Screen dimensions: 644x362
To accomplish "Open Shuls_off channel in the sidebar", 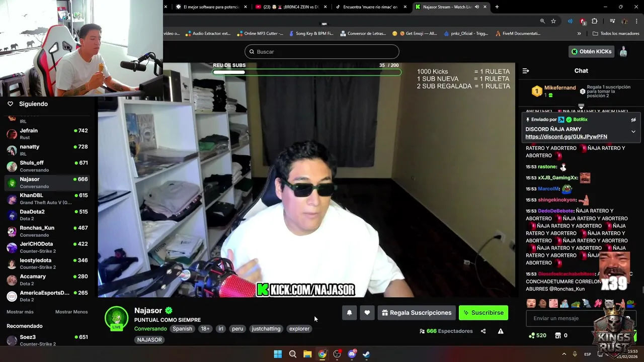I will pyautogui.click(x=48, y=166).
